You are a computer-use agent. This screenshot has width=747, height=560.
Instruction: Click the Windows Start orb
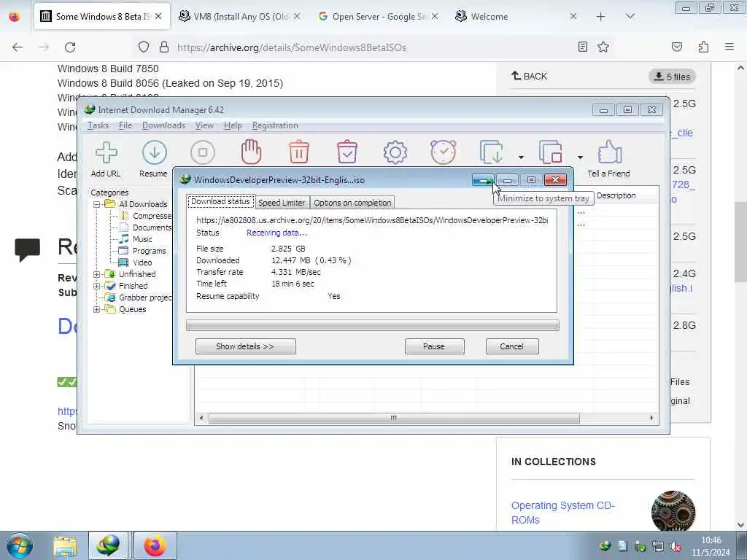click(20, 545)
